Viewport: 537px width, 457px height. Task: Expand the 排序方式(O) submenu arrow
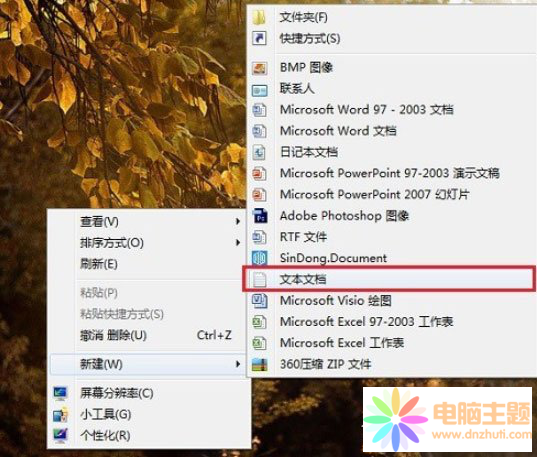[x=238, y=243]
